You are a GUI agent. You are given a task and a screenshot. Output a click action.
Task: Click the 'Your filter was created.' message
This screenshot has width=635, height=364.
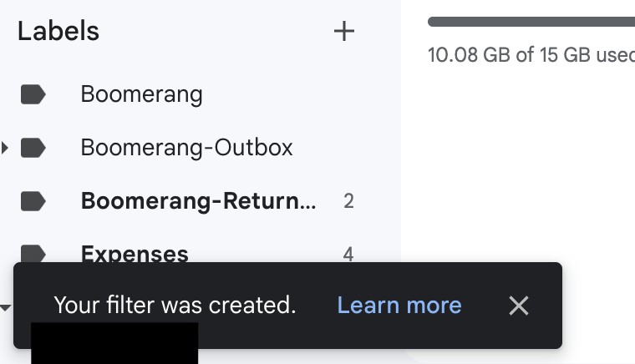coord(175,306)
